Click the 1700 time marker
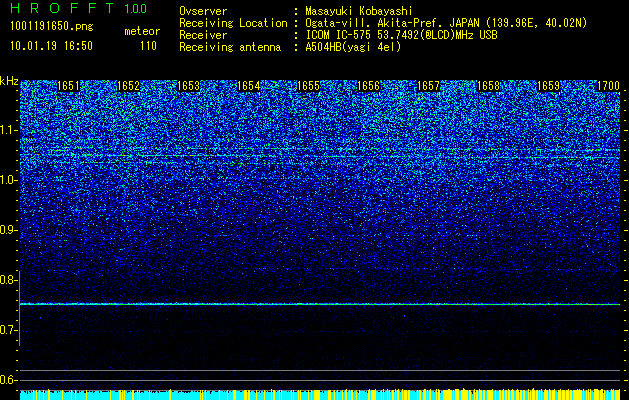This screenshot has height=400, width=629. coord(608,86)
